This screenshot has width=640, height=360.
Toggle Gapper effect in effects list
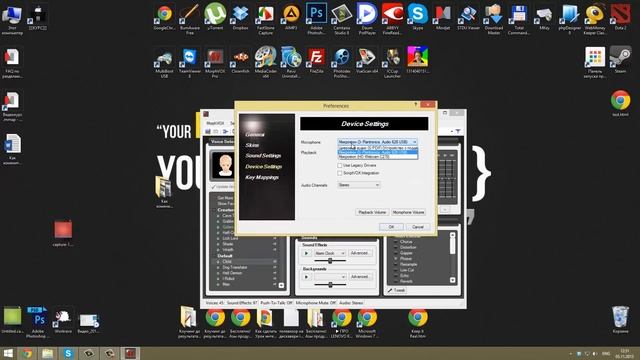click(x=406, y=253)
